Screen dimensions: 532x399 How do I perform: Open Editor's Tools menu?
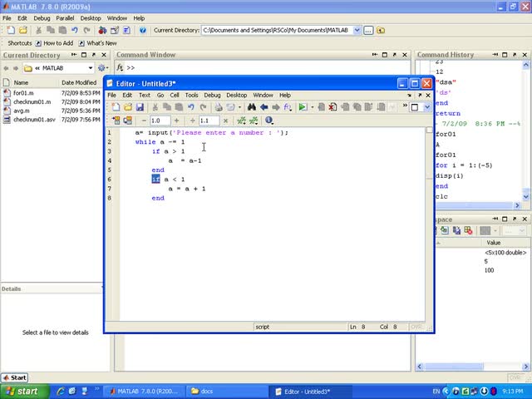pyautogui.click(x=191, y=95)
